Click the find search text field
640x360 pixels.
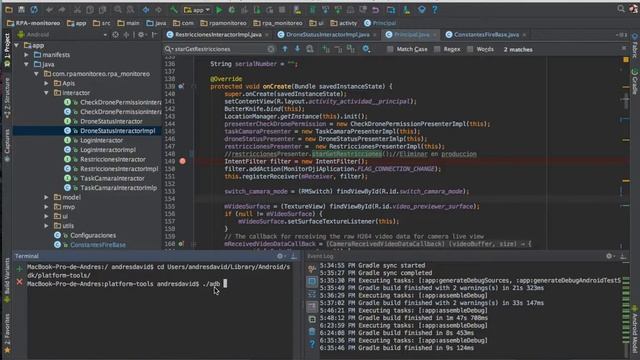[x=219, y=49]
